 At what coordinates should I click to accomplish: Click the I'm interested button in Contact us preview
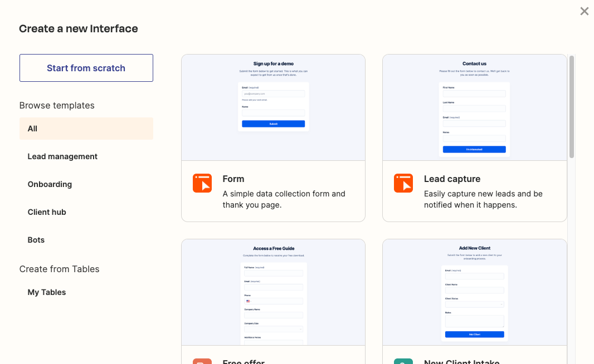click(474, 149)
